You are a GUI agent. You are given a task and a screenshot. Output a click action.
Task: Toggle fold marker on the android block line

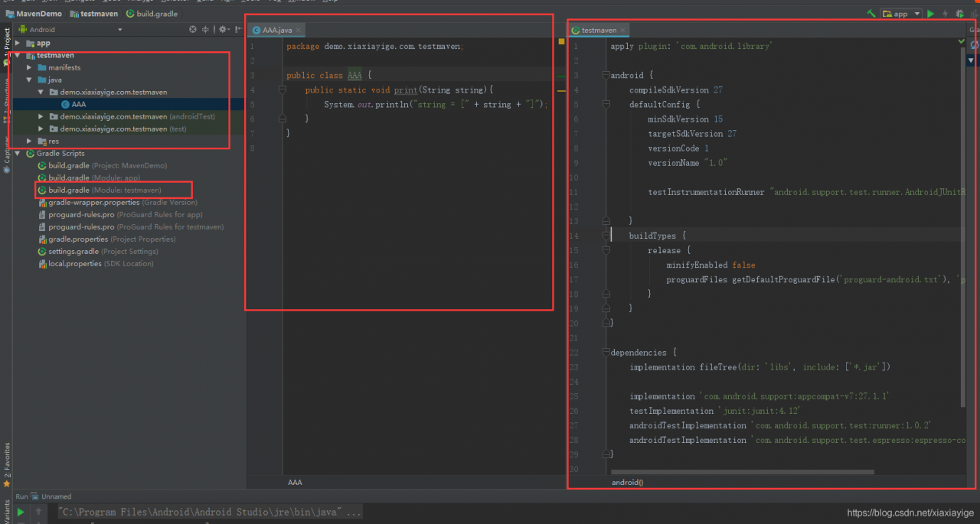point(606,76)
